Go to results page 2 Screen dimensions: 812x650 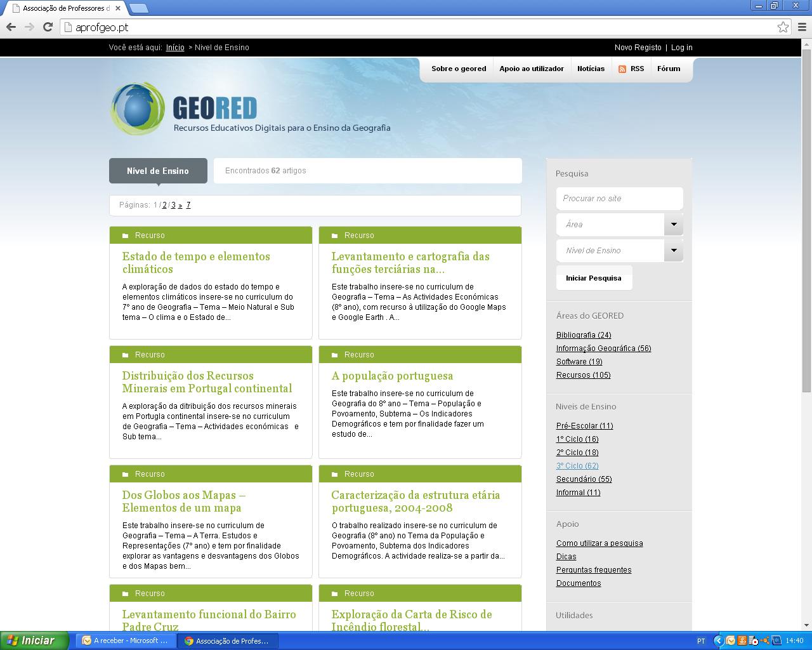tap(164, 205)
